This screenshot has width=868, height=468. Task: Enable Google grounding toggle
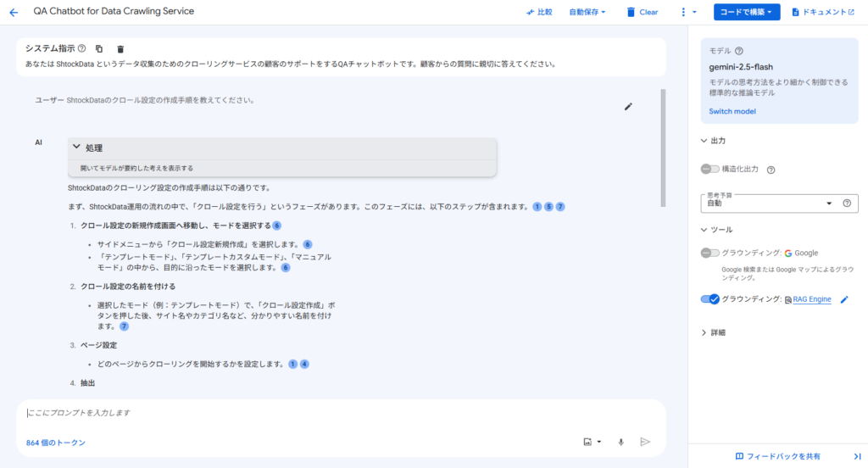click(709, 253)
